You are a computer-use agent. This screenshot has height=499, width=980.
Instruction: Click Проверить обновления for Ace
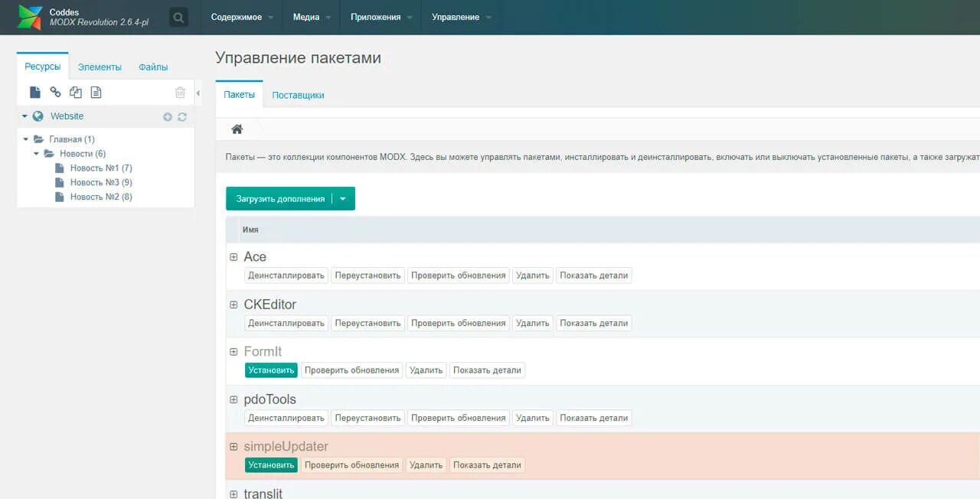pyautogui.click(x=459, y=276)
